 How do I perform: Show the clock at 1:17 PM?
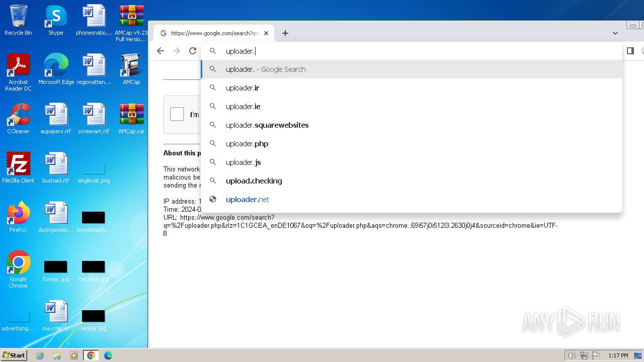click(x=618, y=355)
